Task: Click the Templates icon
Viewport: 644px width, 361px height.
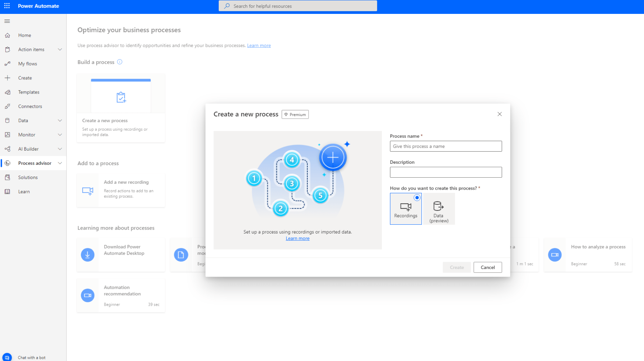Action: 7,92
